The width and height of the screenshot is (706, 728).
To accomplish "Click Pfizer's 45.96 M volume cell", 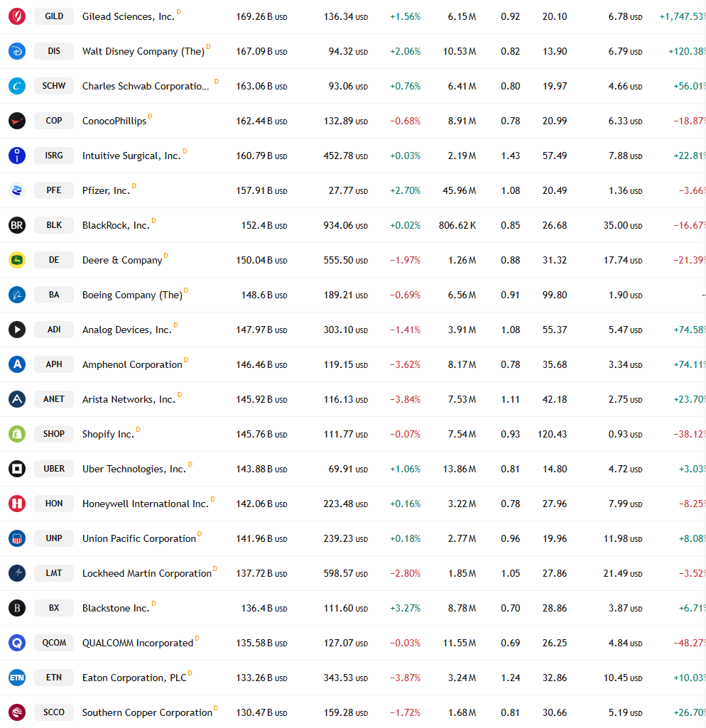I will point(459,191).
